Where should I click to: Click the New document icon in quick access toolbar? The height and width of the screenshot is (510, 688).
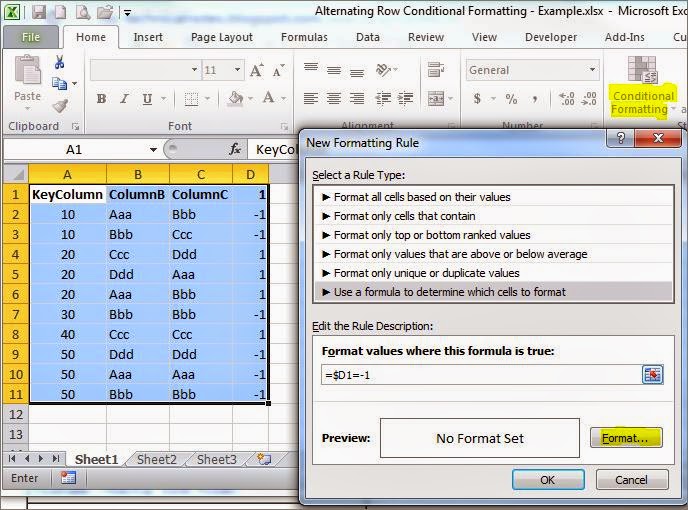point(61,12)
